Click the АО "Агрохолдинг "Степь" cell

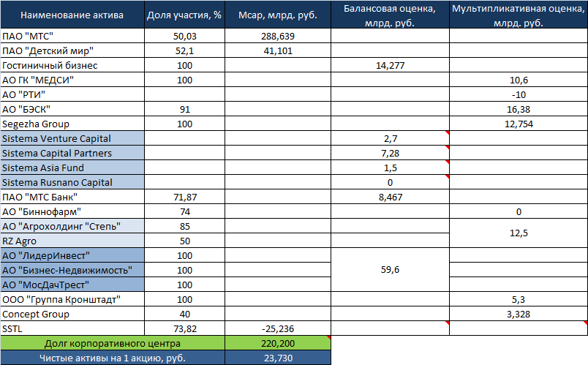72,226
